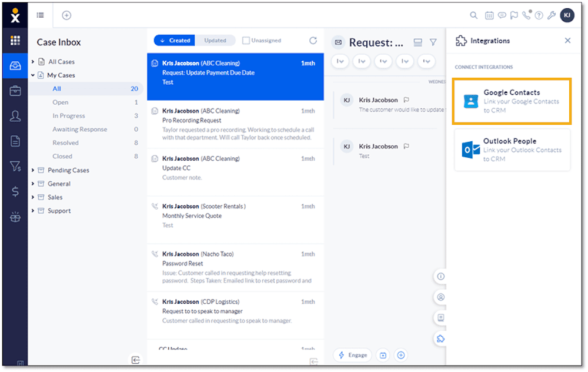The height and width of the screenshot is (372, 588).
Task: Click the plus circle add icon in top bar
Action: [66, 15]
